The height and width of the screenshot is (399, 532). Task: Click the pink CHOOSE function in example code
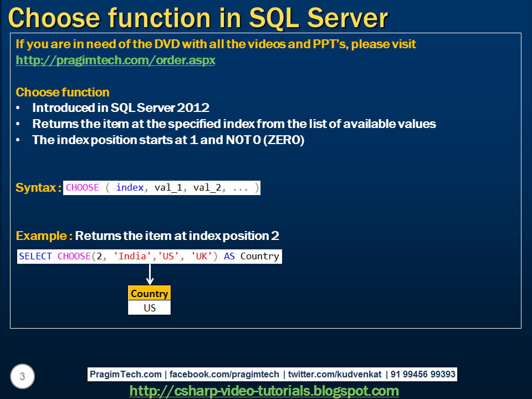click(x=76, y=256)
